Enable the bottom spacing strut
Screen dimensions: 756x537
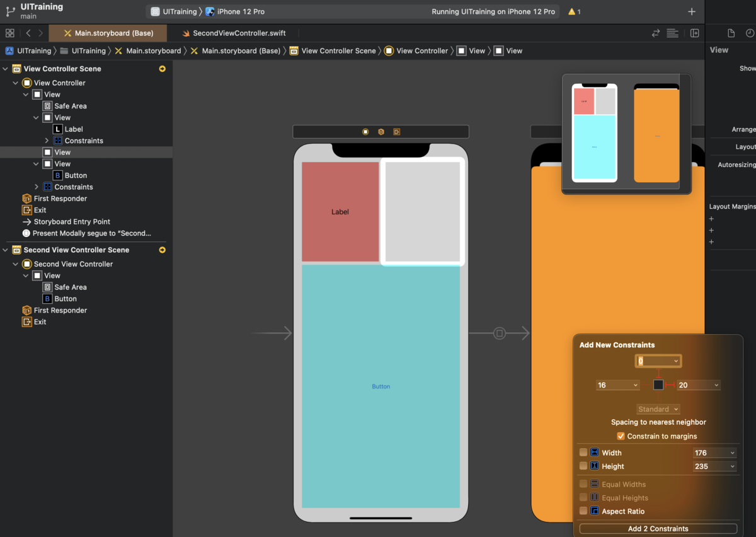point(658,396)
